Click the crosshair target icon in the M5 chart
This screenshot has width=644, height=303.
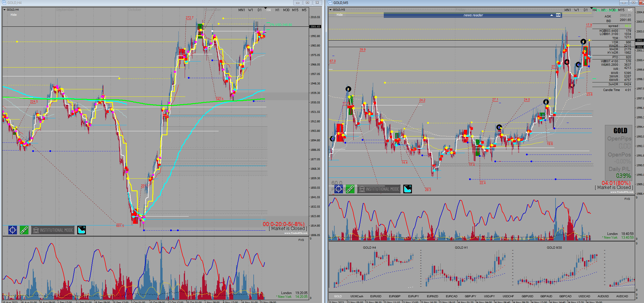click(339, 189)
